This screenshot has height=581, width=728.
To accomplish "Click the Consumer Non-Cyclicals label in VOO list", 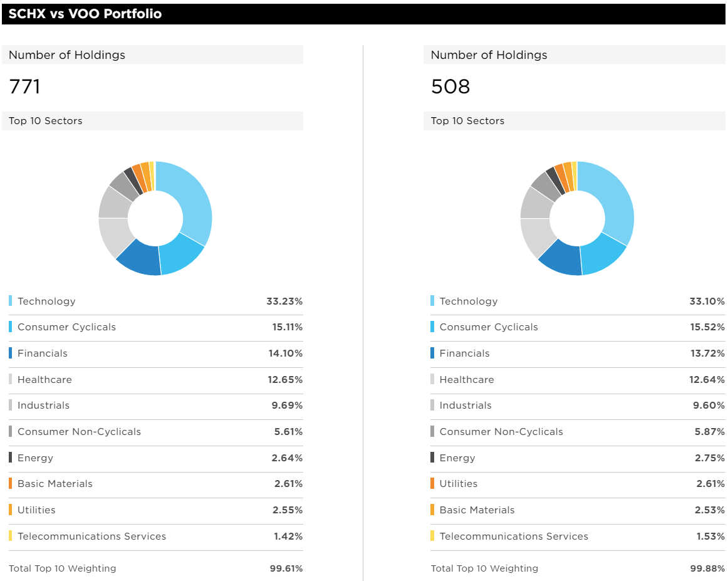I will [501, 432].
